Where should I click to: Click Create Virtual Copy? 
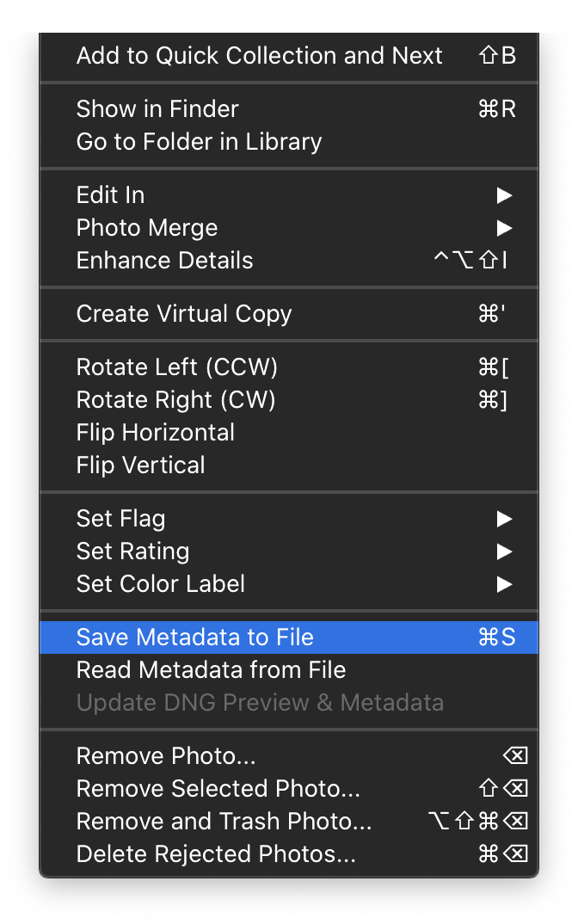[184, 314]
